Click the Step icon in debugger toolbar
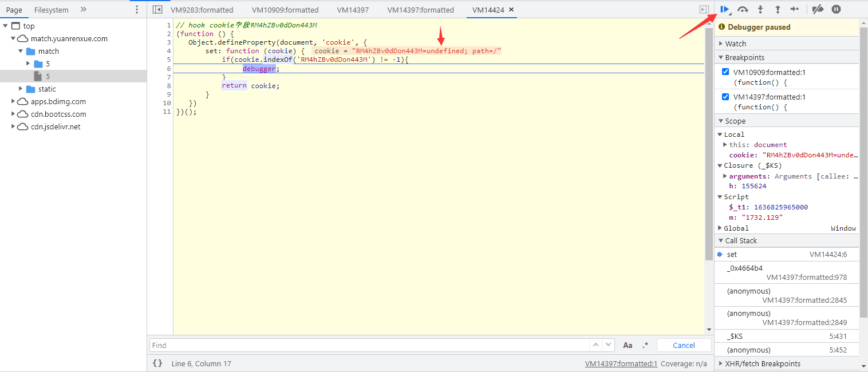This screenshot has height=372, width=868. (x=794, y=9)
